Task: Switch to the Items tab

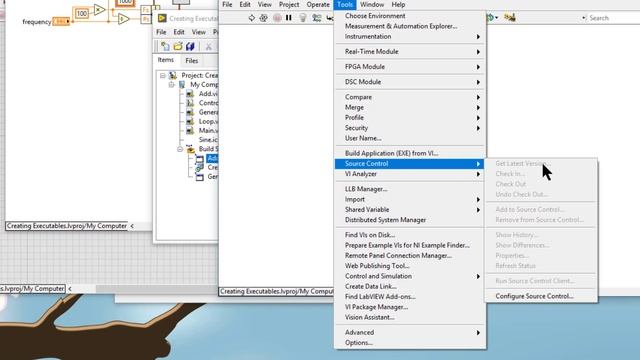Action: click(x=165, y=60)
